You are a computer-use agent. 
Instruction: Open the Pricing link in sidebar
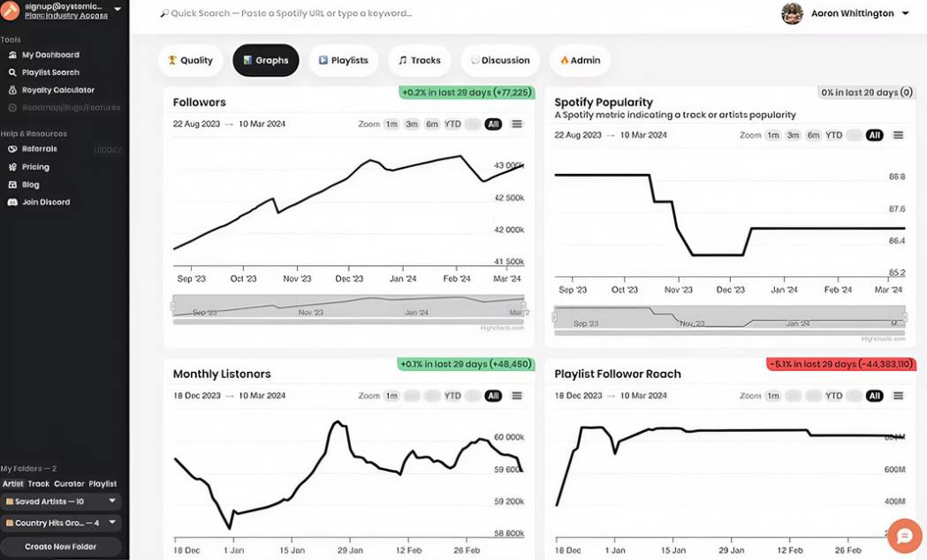(35, 167)
